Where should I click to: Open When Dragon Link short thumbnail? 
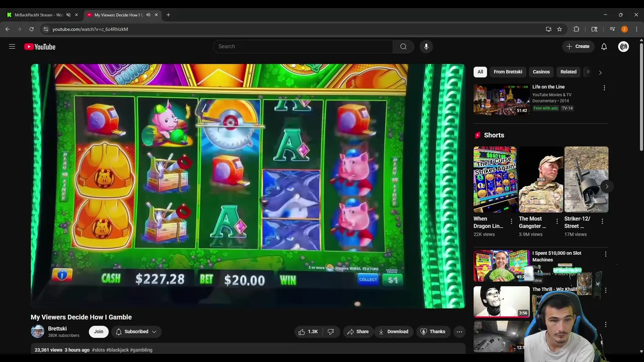495,179
